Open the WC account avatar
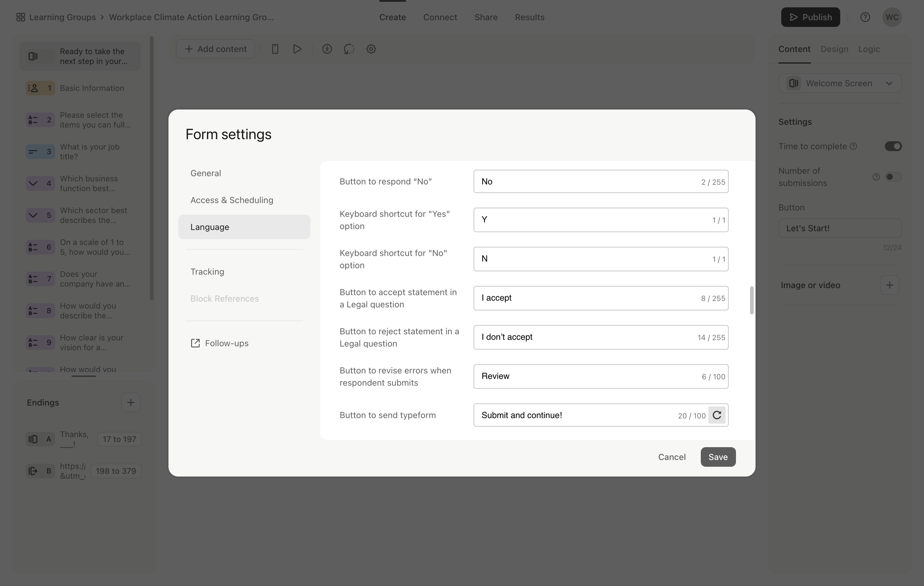 click(x=892, y=17)
